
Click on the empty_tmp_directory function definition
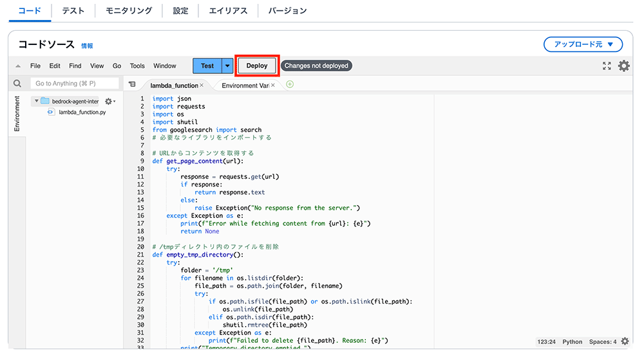coord(198,255)
